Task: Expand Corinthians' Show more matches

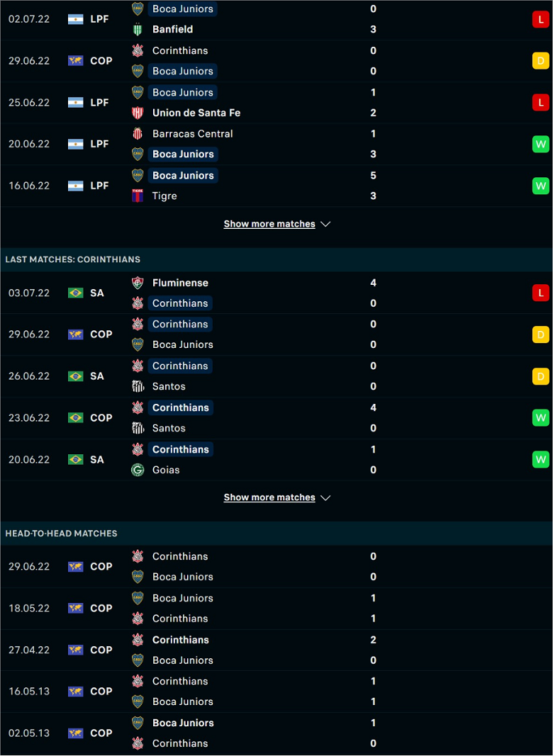Action: point(269,497)
